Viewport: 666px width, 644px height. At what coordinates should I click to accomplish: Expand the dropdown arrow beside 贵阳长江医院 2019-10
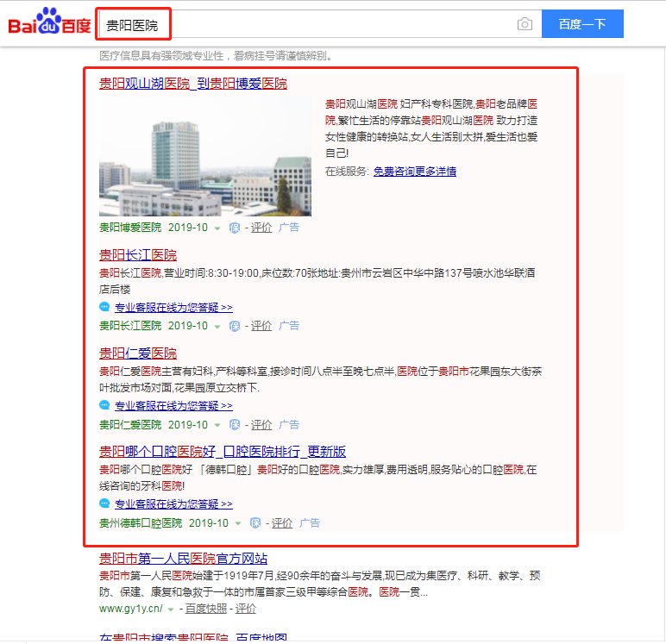(x=217, y=327)
